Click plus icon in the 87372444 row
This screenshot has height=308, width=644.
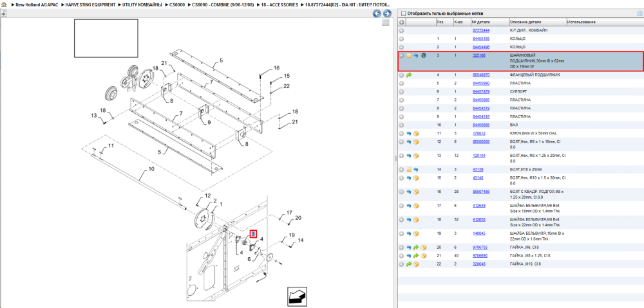(x=402, y=31)
